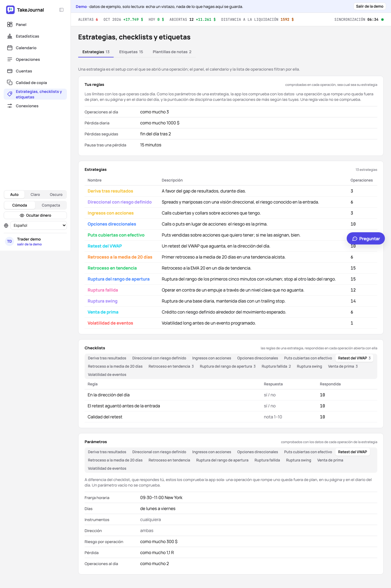
Task: Click the globe language icon
Action: tap(6, 226)
